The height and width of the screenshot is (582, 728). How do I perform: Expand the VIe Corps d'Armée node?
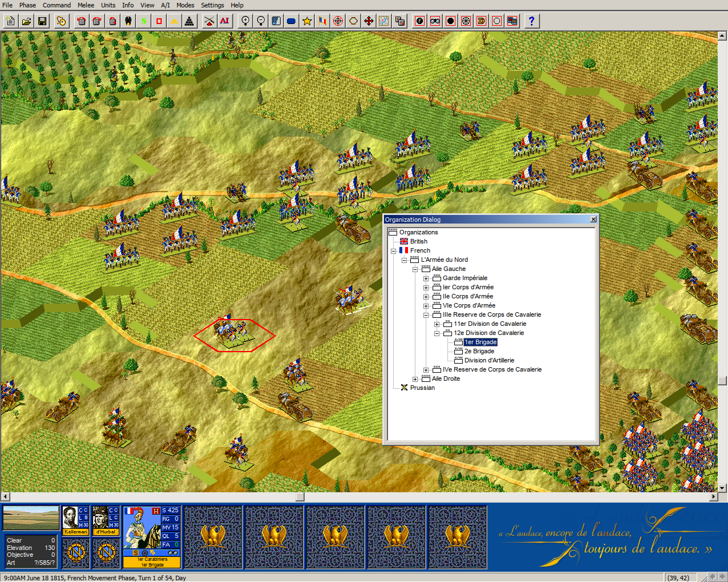point(426,306)
